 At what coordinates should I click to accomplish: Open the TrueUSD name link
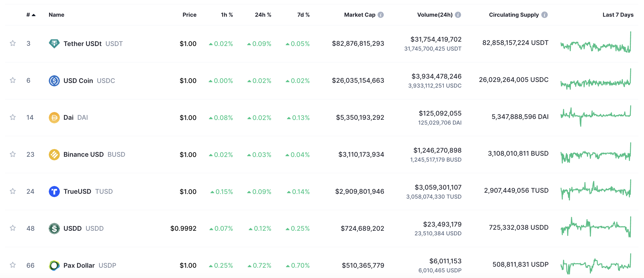(x=77, y=192)
